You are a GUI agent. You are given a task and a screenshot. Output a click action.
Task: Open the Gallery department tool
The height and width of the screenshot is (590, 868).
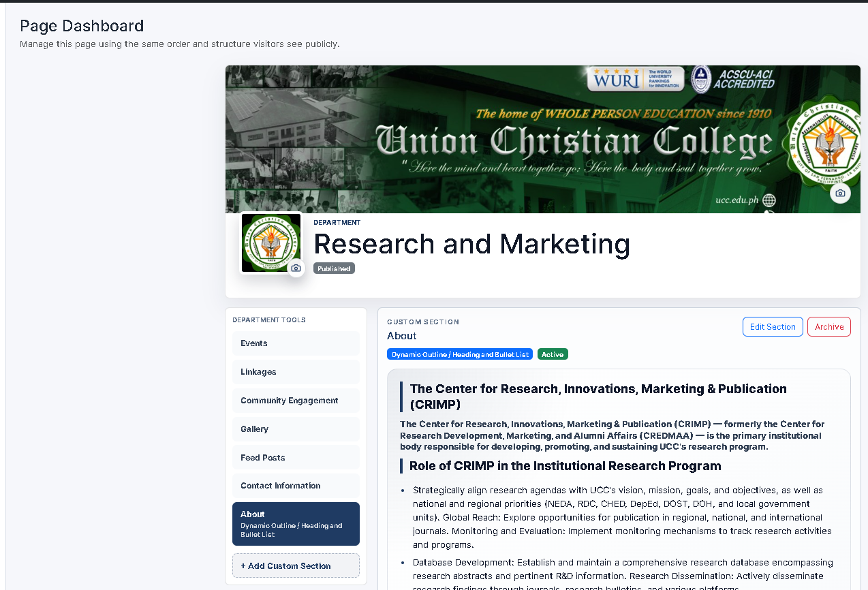coord(296,429)
